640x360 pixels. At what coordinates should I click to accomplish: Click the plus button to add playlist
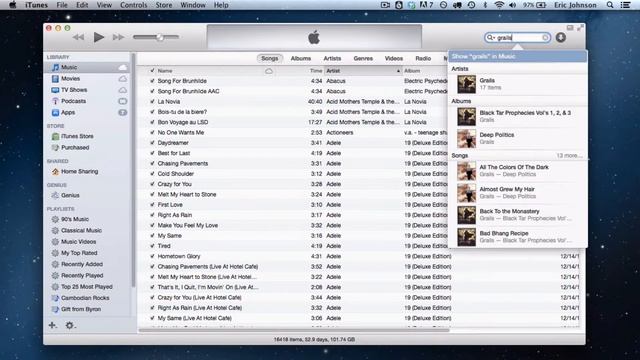(52, 325)
